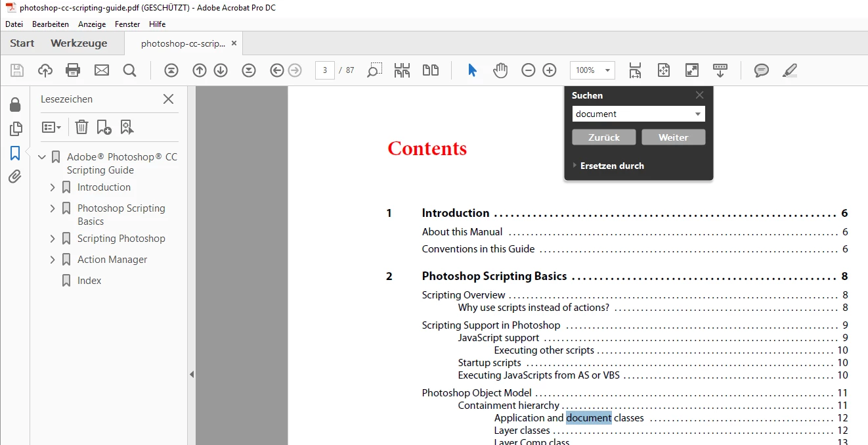Go to next page with down arrow

[221, 70]
